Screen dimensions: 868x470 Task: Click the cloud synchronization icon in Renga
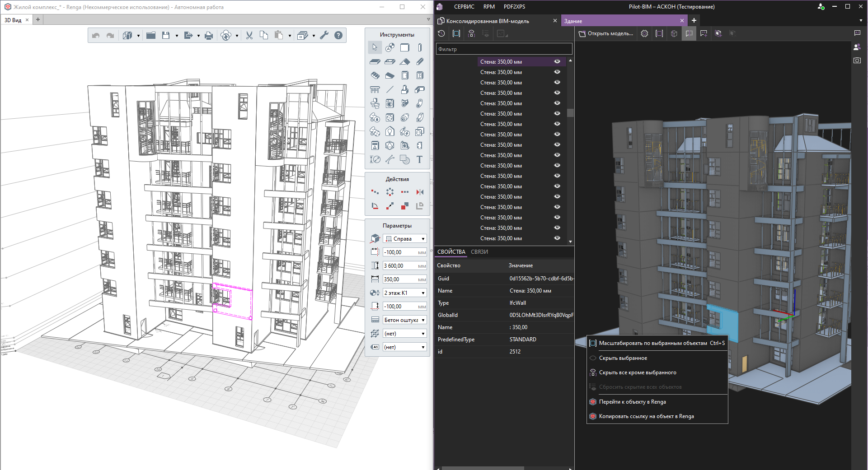point(226,35)
